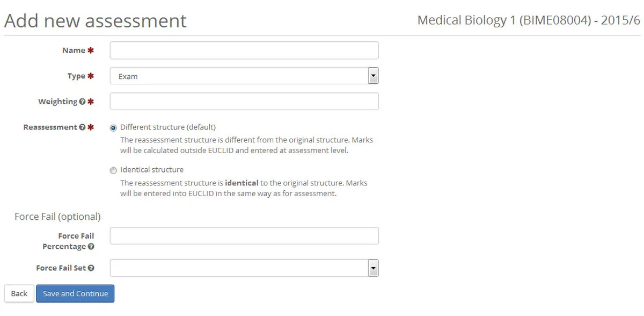Image resolution: width=644 pixels, height=316 pixels.
Task: Click the required asterisk beside Weighting
Action: tap(89, 101)
